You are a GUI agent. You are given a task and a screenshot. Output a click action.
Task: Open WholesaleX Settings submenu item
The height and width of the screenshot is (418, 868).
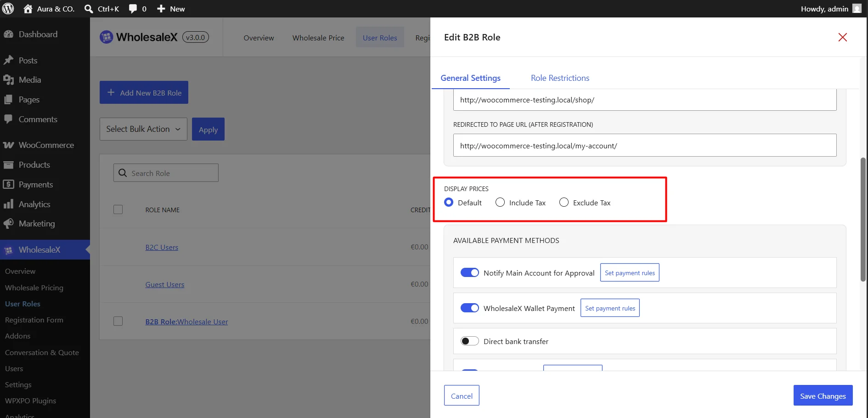point(18,385)
